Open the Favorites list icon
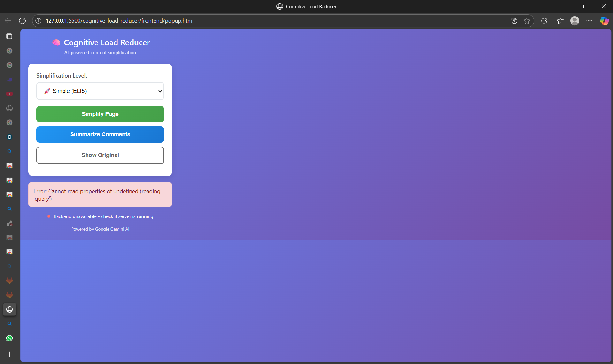The width and height of the screenshot is (613, 364). (560, 21)
